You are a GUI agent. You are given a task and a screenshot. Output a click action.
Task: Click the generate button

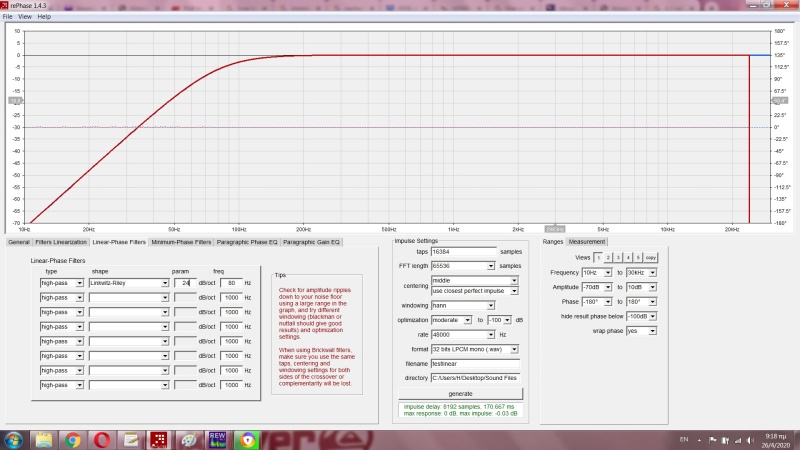[x=460, y=393]
